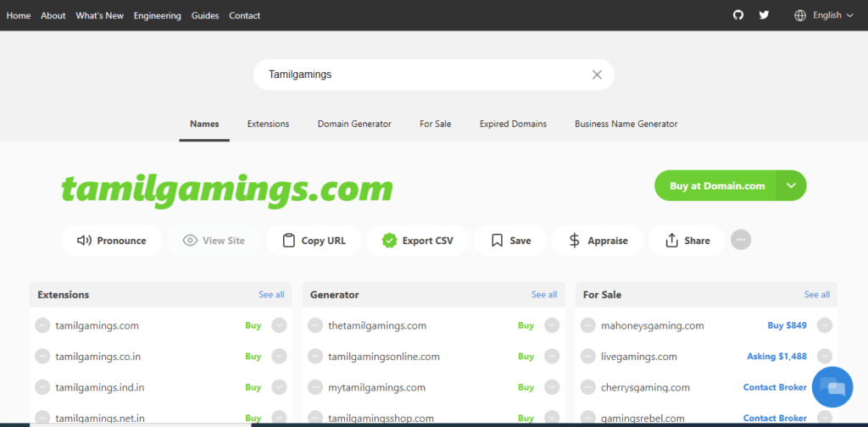
Task: Open the English language dropdown
Action: 833,15
